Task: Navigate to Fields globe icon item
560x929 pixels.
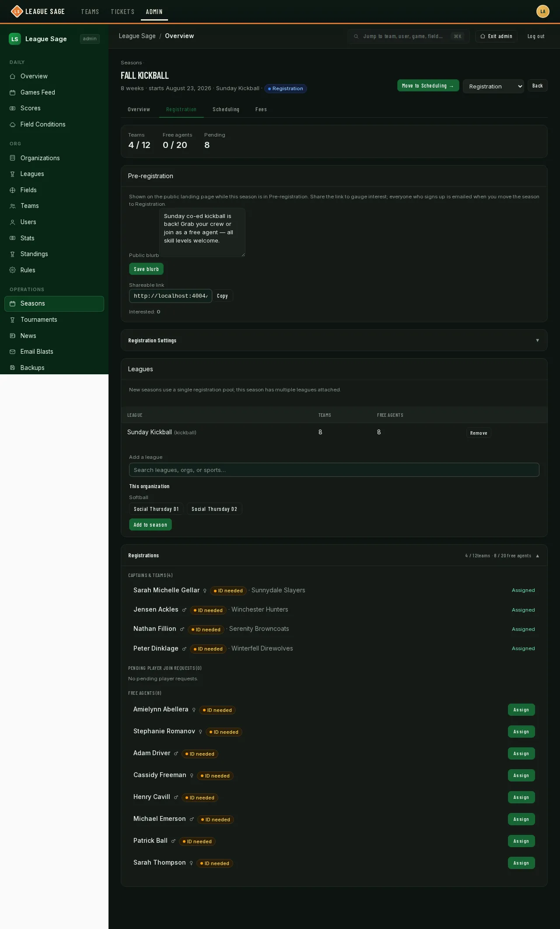Action: (x=13, y=190)
